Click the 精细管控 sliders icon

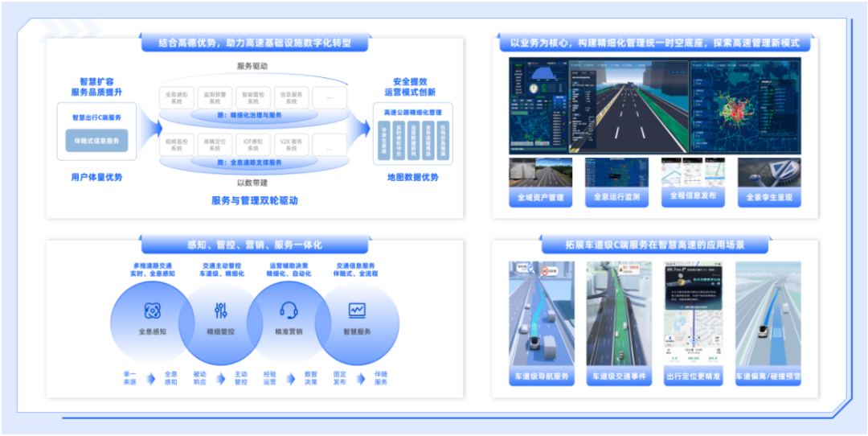(221, 311)
